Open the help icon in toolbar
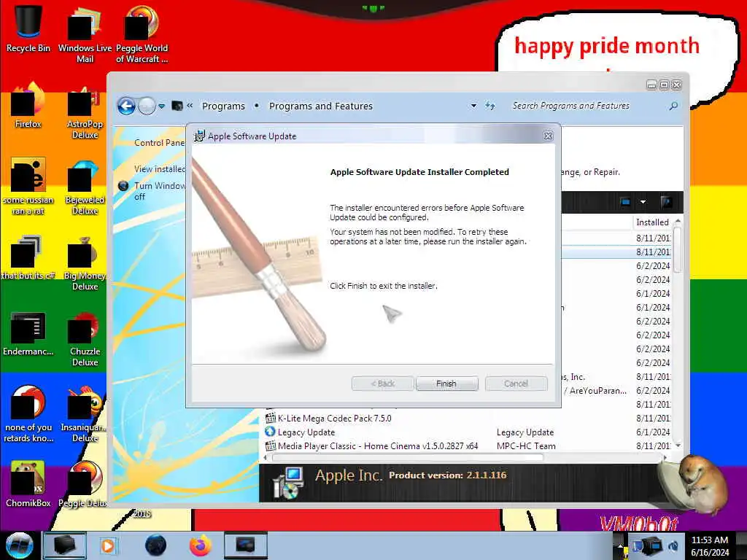Image resolution: width=747 pixels, height=560 pixels. 667,202
